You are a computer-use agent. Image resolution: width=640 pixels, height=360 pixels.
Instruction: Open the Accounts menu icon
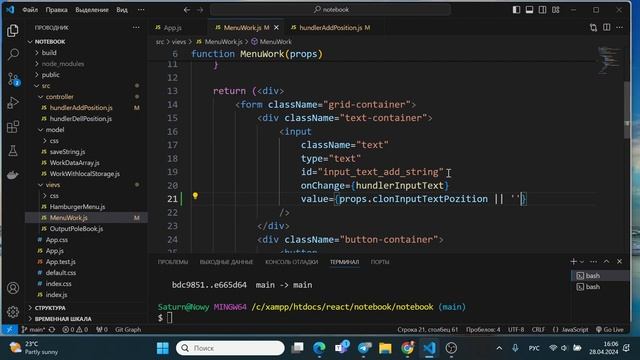pyautogui.click(x=13, y=288)
